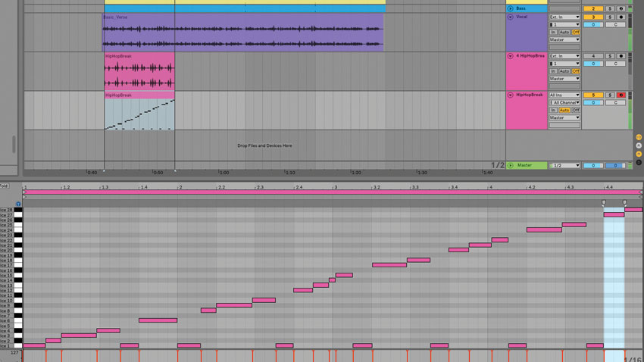Image resolution: width=644 pixels, height=362 pixels.
Task: Click the 4 HipHopBrea pan C control
Action: pos(615,64)
